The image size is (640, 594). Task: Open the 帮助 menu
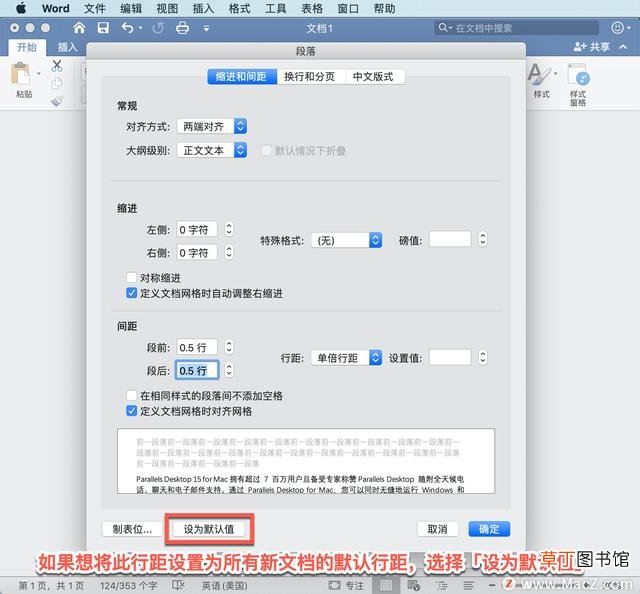(x=384, y=8)
